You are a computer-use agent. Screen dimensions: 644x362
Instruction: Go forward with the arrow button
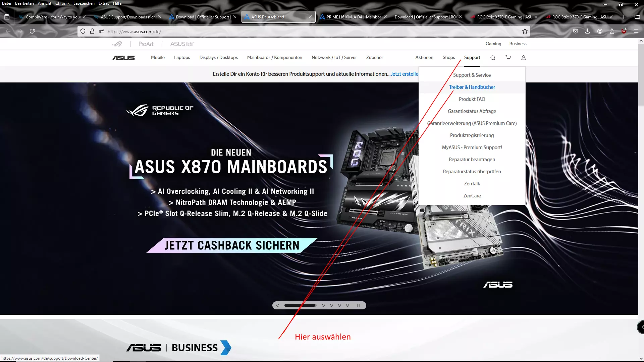coord(20,31)
